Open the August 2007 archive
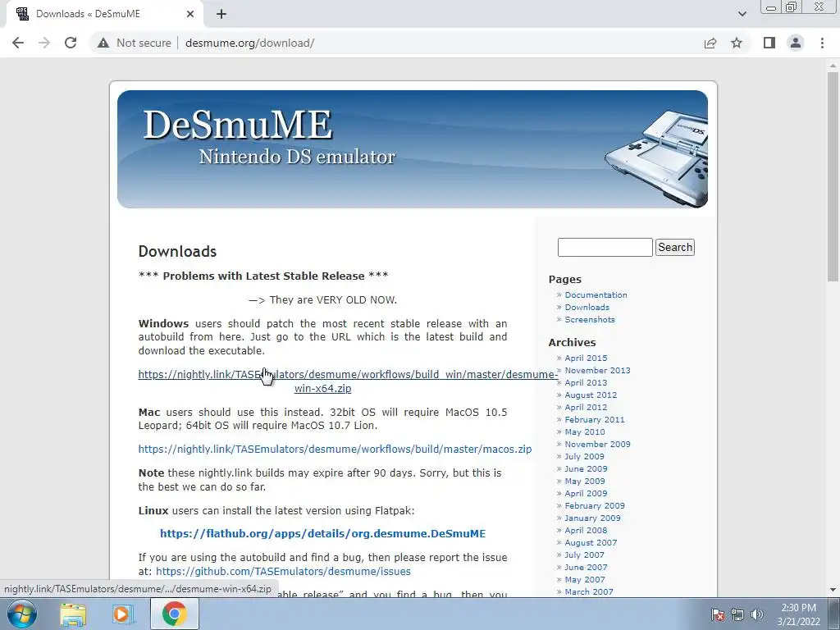Viewport: 840px width, 630px height. 591,543
